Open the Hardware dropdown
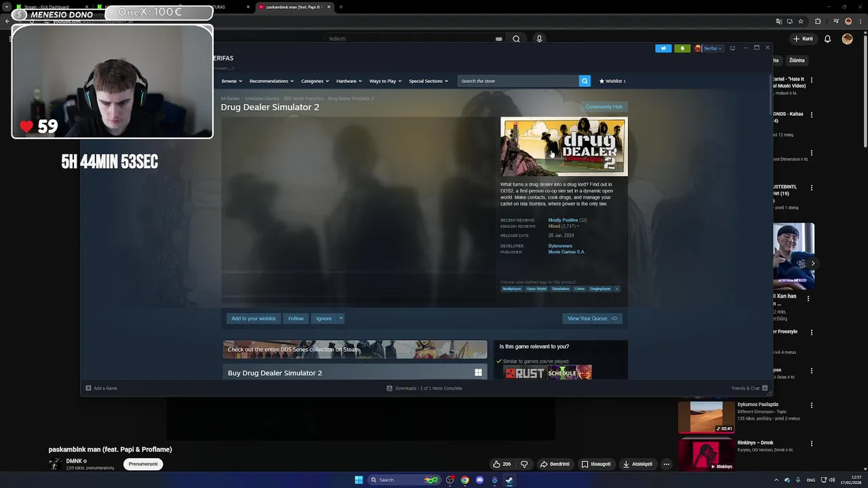 tap(349, 81)
